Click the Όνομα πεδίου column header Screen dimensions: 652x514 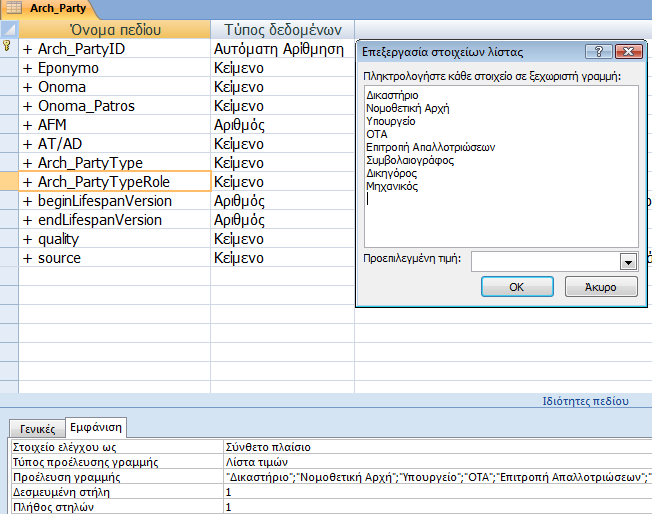(x=115, y=30)
